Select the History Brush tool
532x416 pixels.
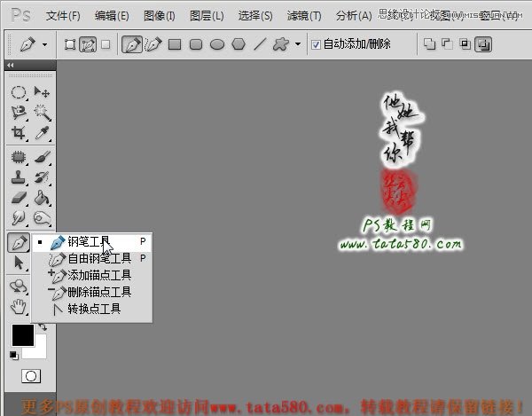(42, 177)
